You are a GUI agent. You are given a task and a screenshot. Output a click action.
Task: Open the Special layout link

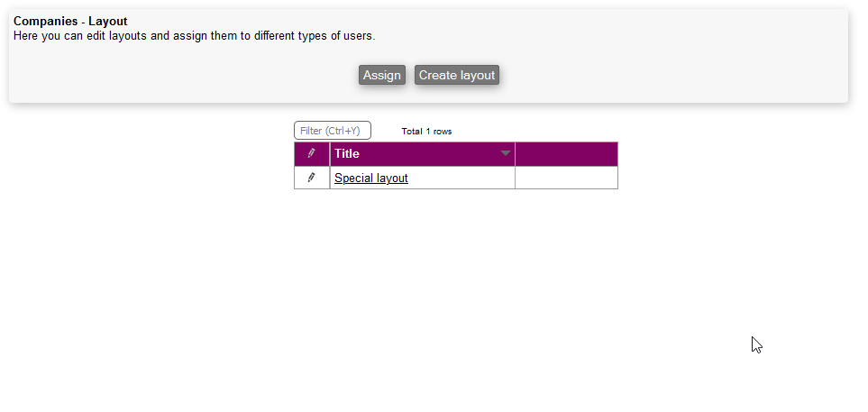click(370, 179)
